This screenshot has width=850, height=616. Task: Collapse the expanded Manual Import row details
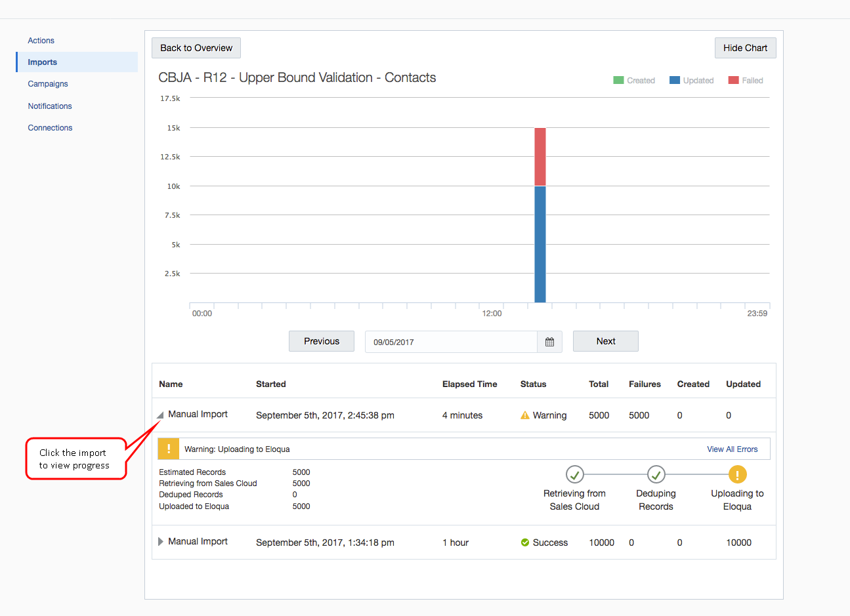159,414
